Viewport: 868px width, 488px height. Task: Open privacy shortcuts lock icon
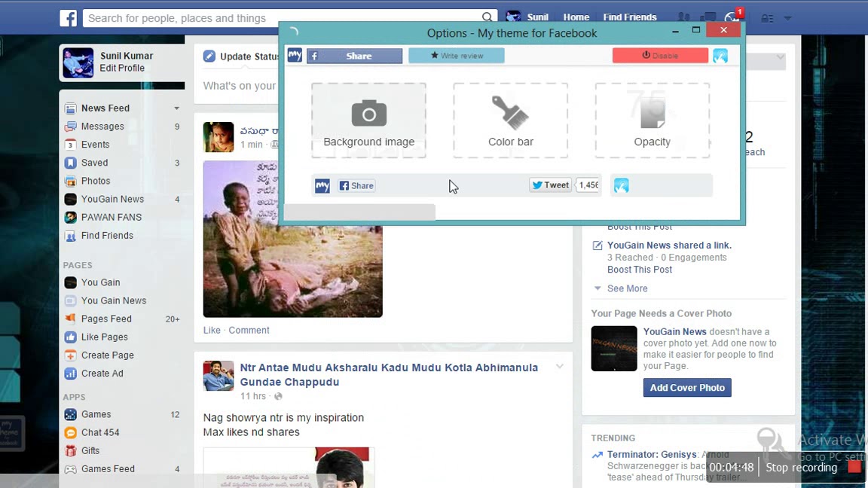pos(767,18)
